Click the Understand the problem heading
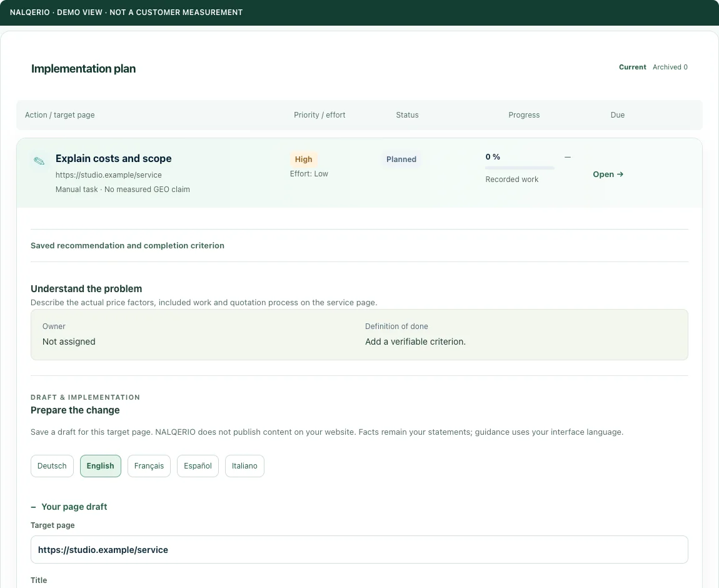This screenshot has width=719, height=588. 86,289
